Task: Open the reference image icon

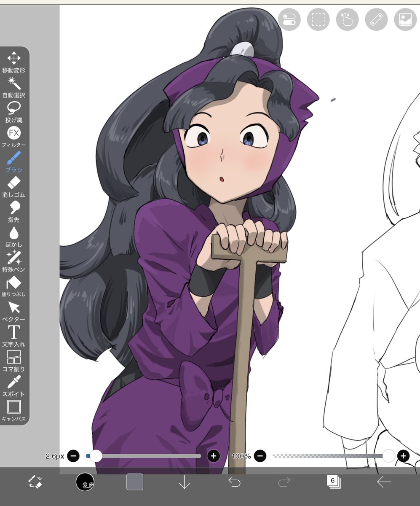Action: coord(405,19)
